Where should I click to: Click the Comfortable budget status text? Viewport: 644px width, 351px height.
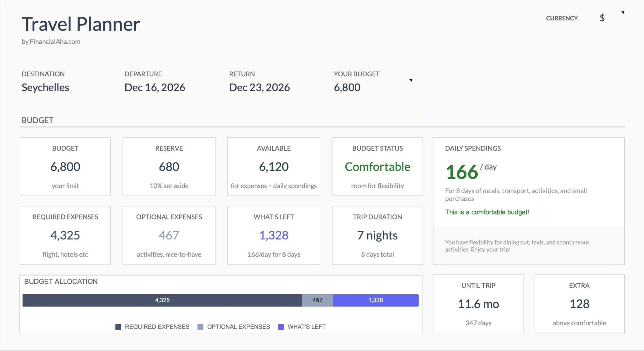(377, 167)
